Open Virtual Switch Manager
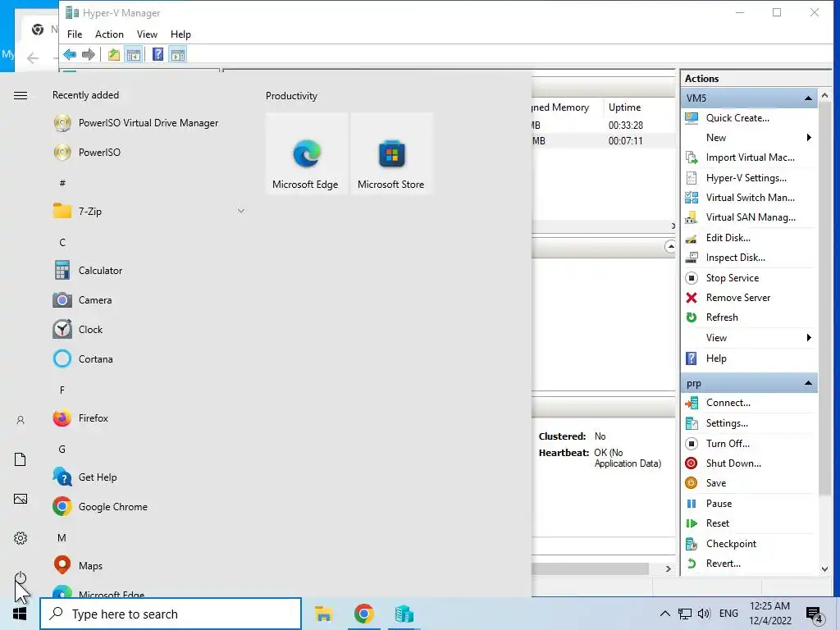 point(750,198)
